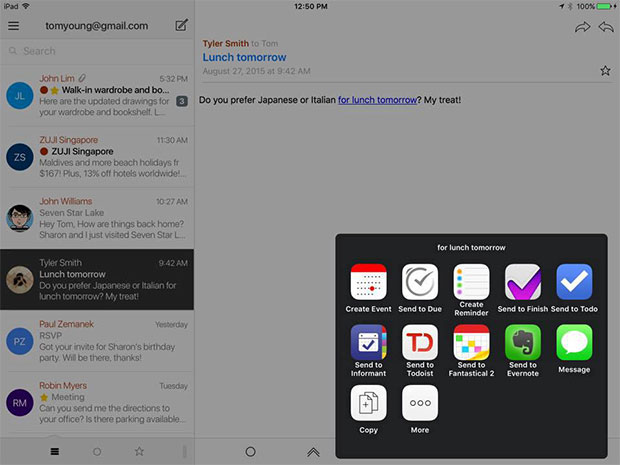Switch to unread circle filter tab

[97, 451]
